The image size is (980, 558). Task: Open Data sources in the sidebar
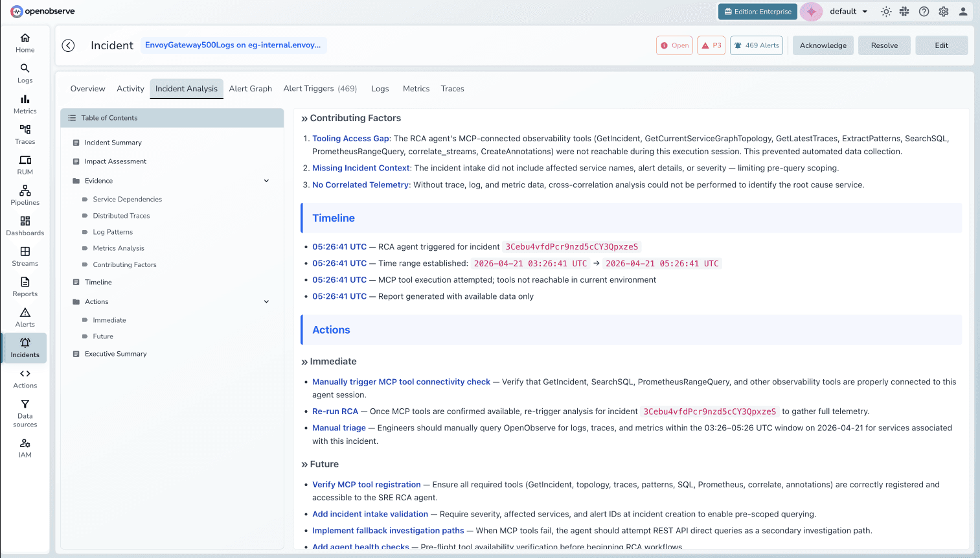pyautogui.click(x=25, y=413)
